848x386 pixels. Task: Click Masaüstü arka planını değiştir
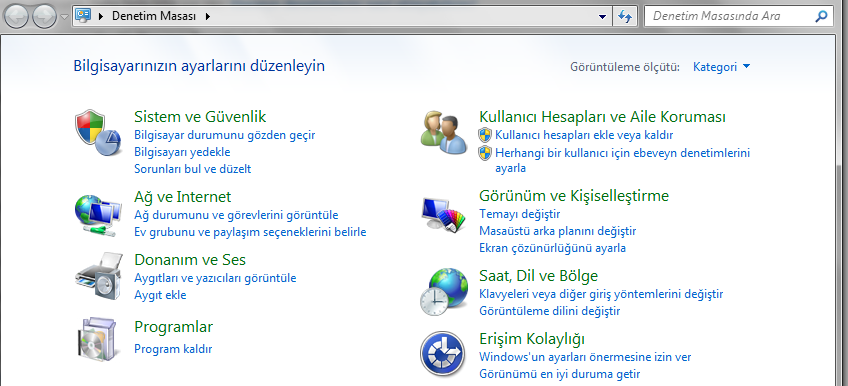click(558, 231)
